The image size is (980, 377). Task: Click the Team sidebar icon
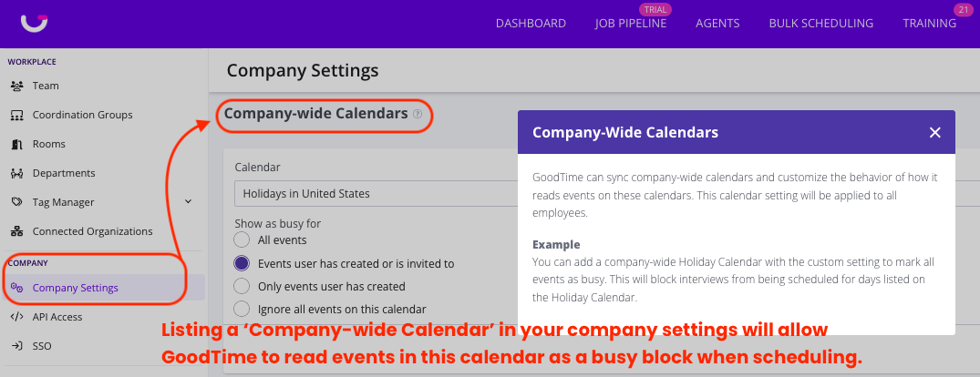16,86
